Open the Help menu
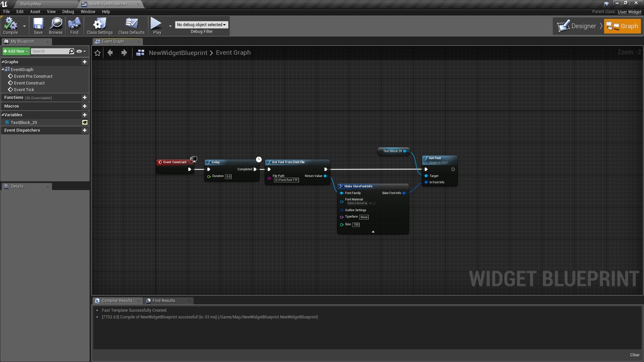644x362 pixels. (x=106, y=12)
